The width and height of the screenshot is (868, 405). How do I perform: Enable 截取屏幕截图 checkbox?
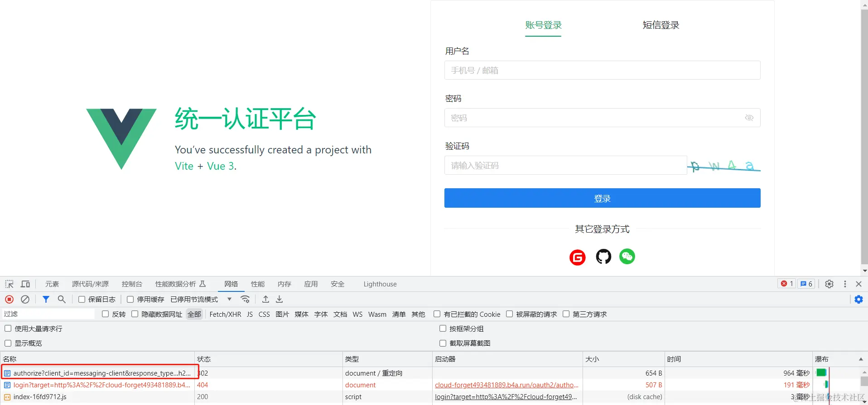tap(443, 343)
